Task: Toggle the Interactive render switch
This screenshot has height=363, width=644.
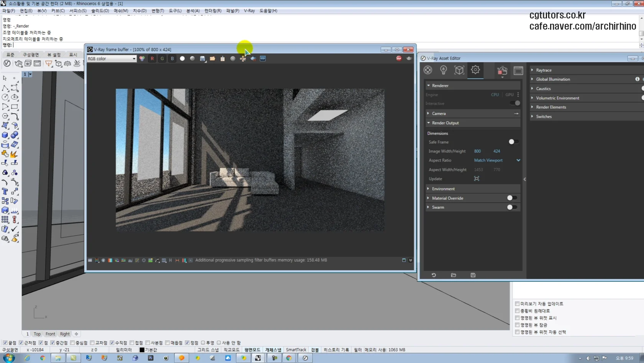Action: pyautogui.click(x=515, y=103)
